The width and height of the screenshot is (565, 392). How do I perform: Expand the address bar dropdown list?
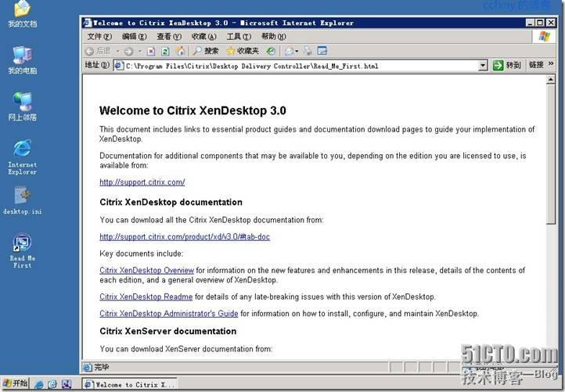483,66
